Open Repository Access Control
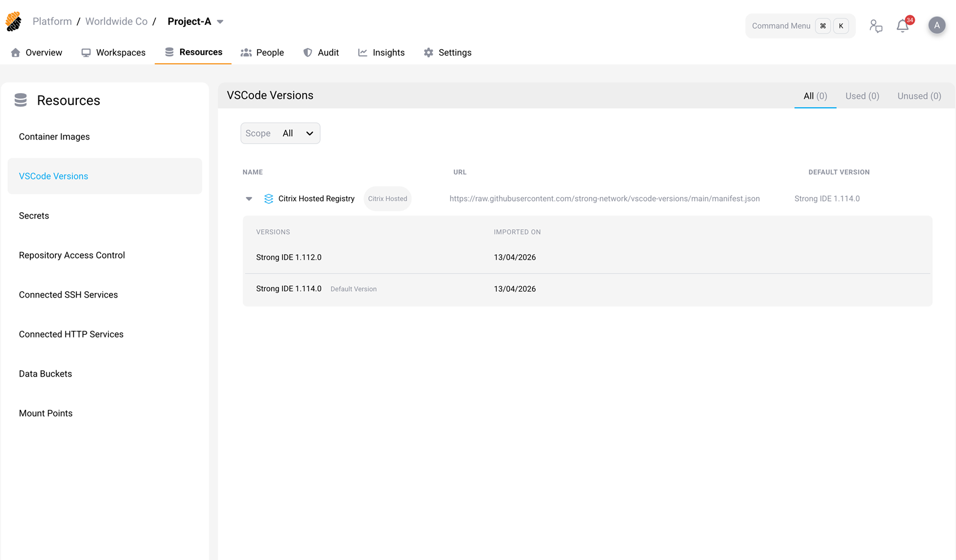This screenshot has height=560, width=956. tap(72, 255)
